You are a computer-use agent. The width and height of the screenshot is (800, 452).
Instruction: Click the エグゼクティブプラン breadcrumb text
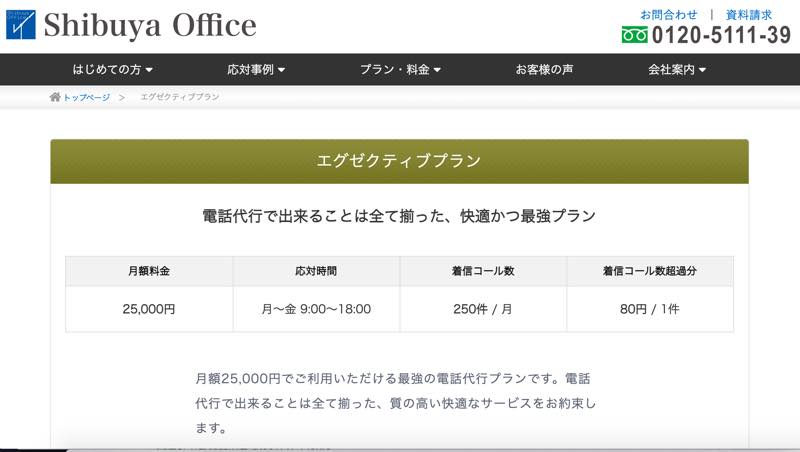(x=180, y=97)
